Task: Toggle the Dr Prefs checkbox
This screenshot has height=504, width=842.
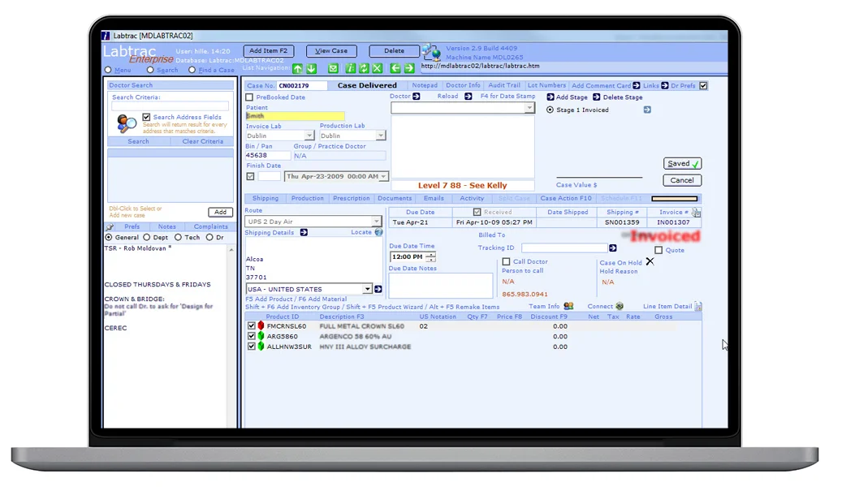Action: tap(703, 85)
